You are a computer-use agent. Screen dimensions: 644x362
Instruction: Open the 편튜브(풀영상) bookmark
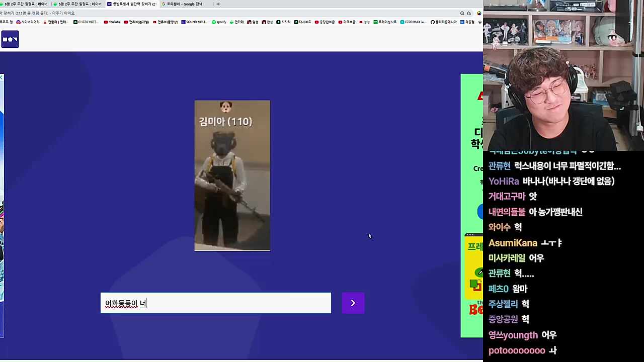165,22
